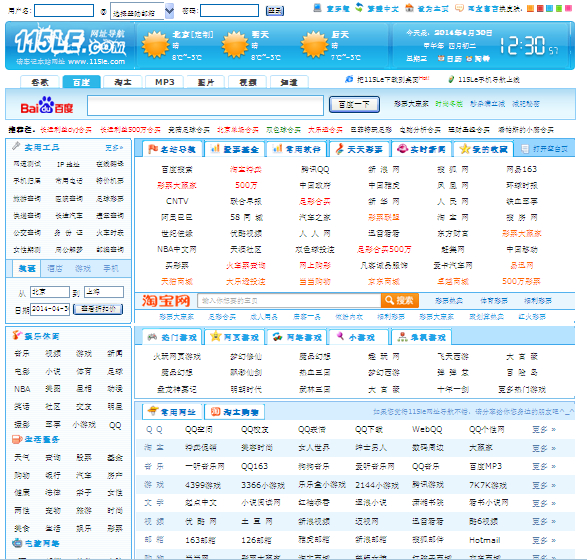Viewport: 587px width, 560px height.
Task: Click the green arrows traditional Chinese icon
Action: point(359,7)
